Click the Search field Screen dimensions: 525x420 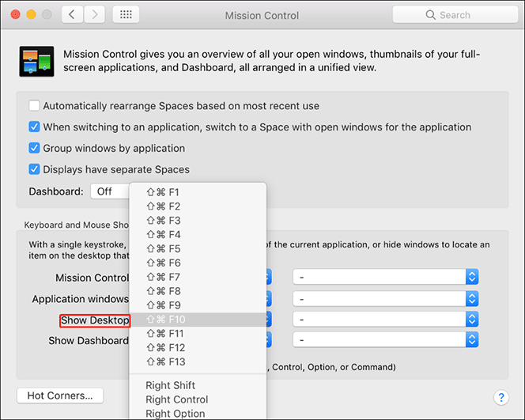tap(455, 15)
